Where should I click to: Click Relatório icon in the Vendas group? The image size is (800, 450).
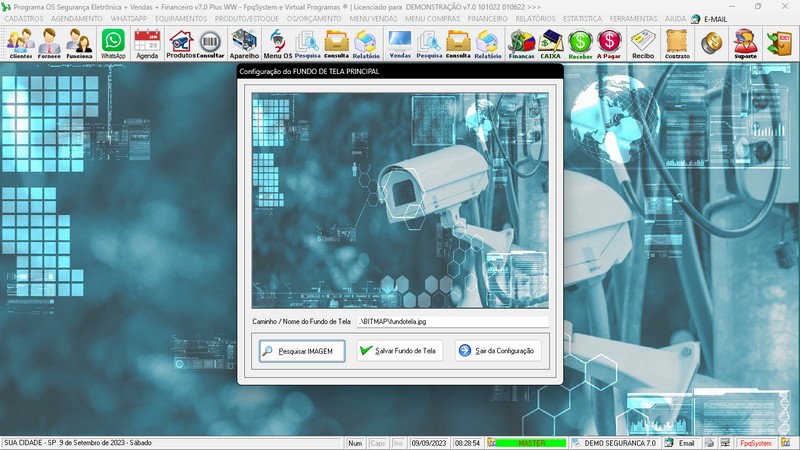tap(488, 43)
